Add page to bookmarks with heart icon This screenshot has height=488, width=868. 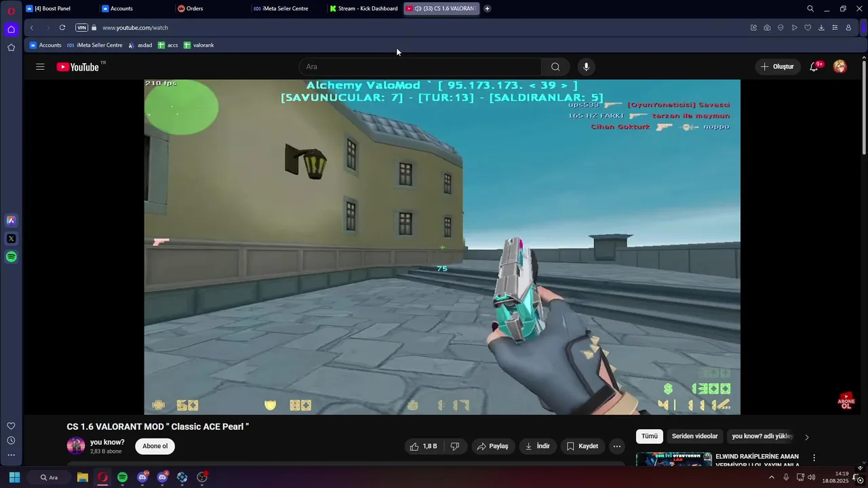(808, 28)
